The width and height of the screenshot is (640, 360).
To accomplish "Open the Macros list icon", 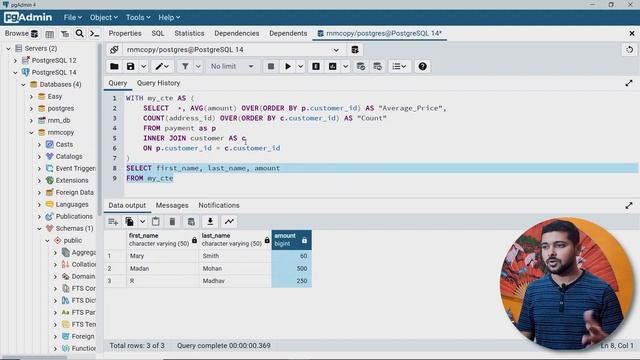I will (399, 66).
